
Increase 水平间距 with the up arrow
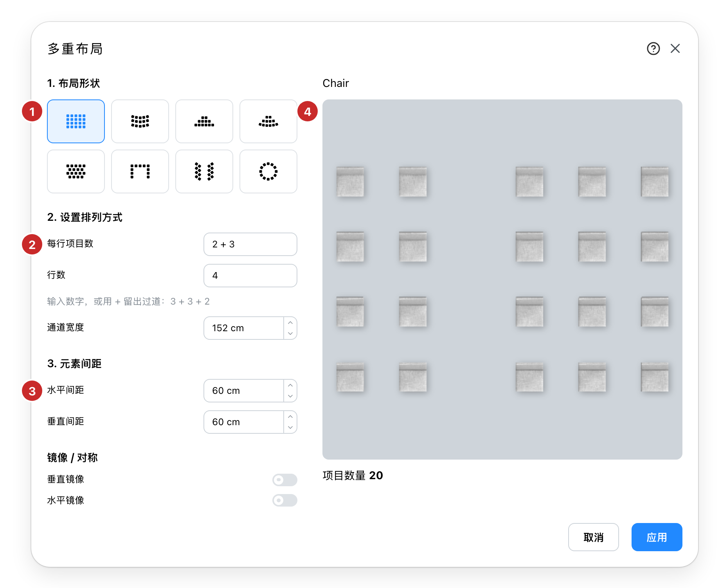290,385
